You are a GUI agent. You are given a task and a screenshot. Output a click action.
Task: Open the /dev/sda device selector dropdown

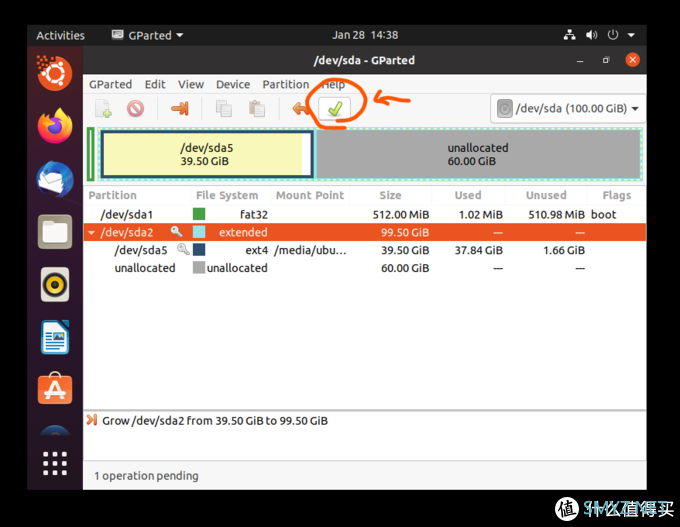point(568,108)
